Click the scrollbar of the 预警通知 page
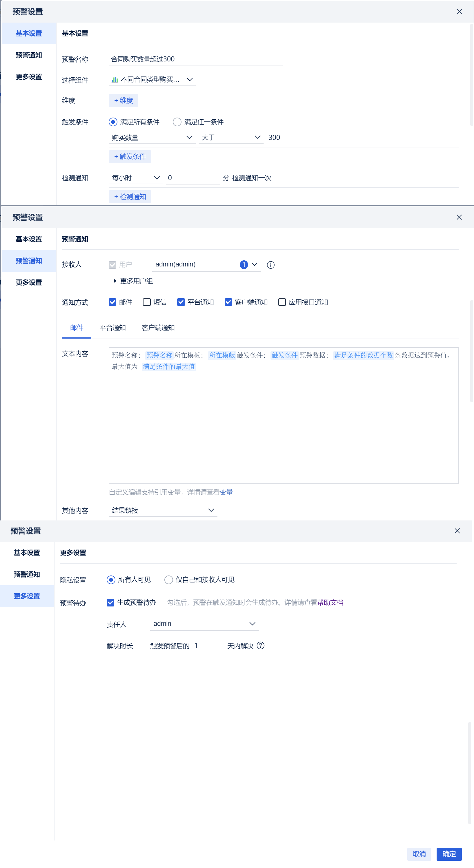Image resolution: width=474 pixels, height=868 pixels. [x=472, y=351]
